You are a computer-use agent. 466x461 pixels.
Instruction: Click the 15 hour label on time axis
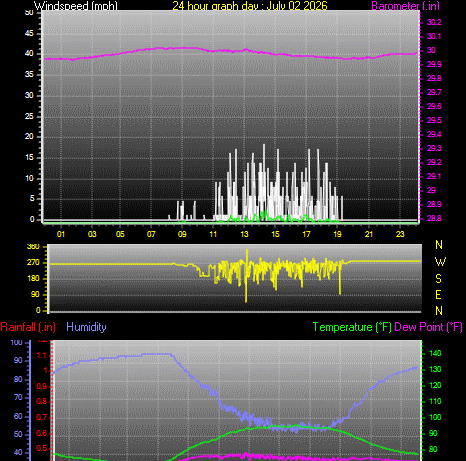pos(275,234)
